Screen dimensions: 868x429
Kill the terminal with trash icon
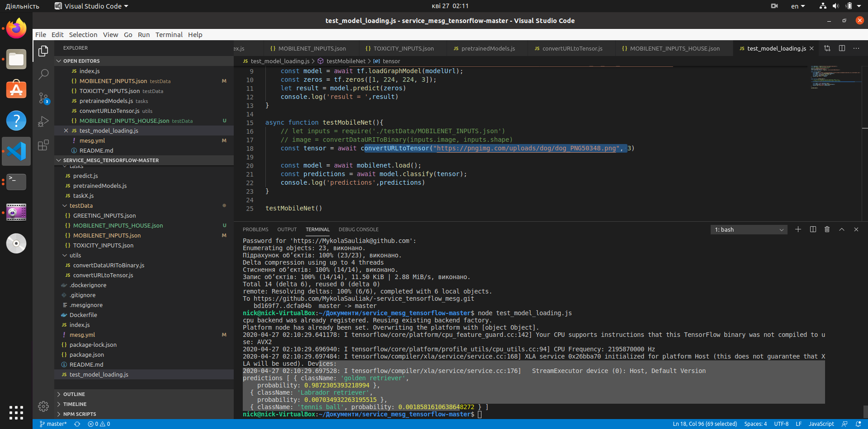point(827,229)
